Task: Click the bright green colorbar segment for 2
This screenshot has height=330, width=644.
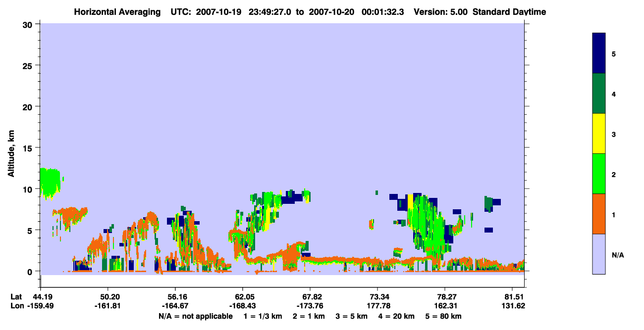Action: click(x=599, y=174)
